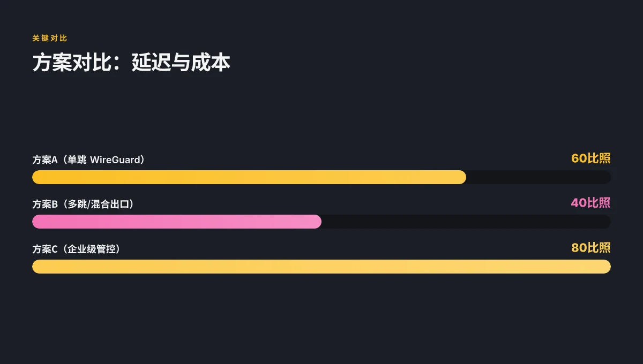
Task: Click the right tip of 方案A yellow fill
Action: 463,177
